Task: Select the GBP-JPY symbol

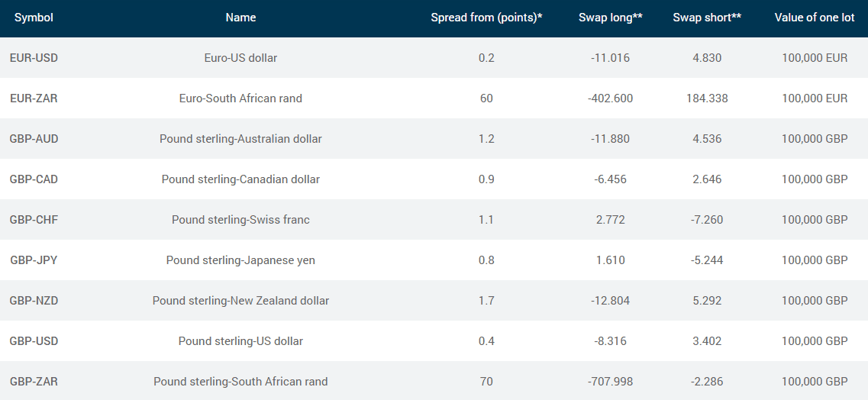Action: (x=34, y=260)
